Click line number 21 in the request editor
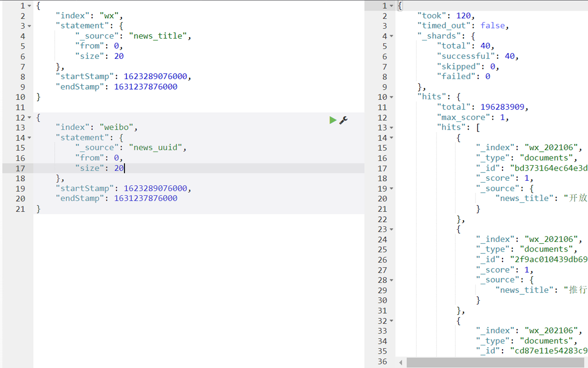 click(x=20, y=209)
